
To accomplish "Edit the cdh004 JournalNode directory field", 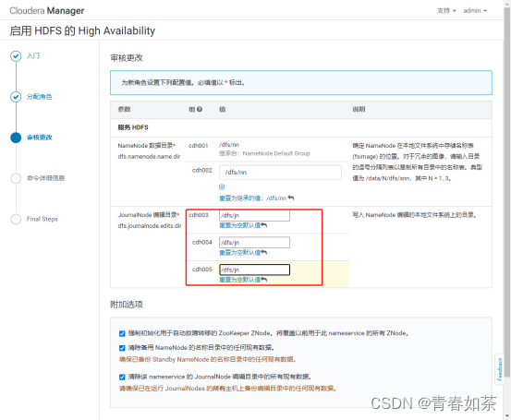I will click(x=254, y=243).
